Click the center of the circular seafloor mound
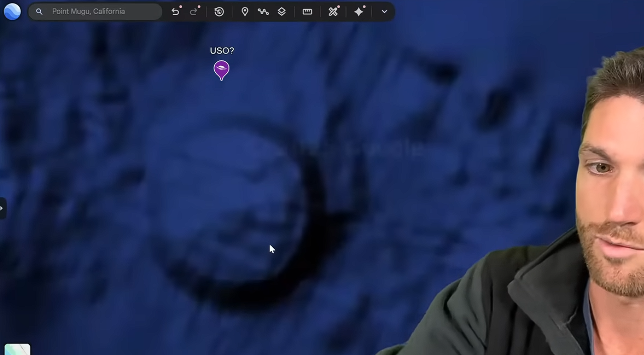The height and width of the screenshot is (355, 644). pyautogui.click(x=226, y=201)
